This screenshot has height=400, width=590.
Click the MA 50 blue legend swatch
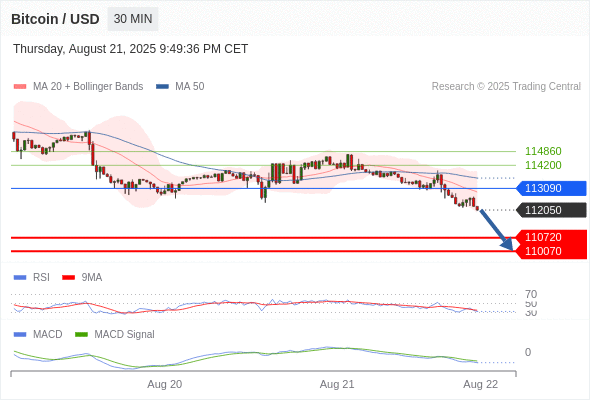[163, 87]
